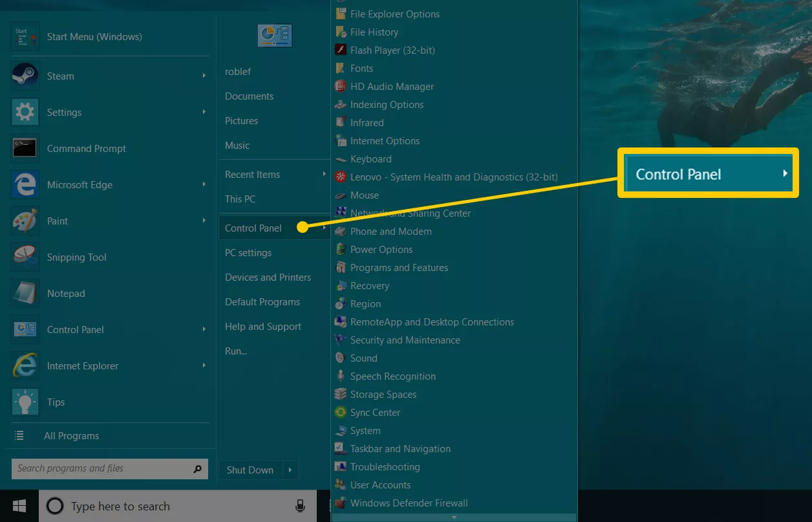812x522 pixels.
Task: Expand the Settings submenu arrow
Action: point(204,113)
